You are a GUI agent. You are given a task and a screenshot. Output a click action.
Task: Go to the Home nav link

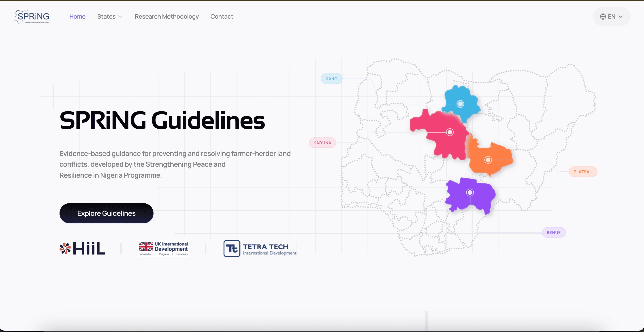[x=77, y=17]
